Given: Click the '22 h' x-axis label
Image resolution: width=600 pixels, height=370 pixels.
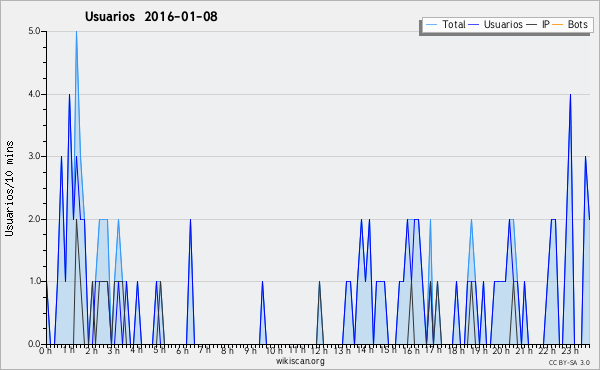Looking at the screenshot, I should [546, 350].
